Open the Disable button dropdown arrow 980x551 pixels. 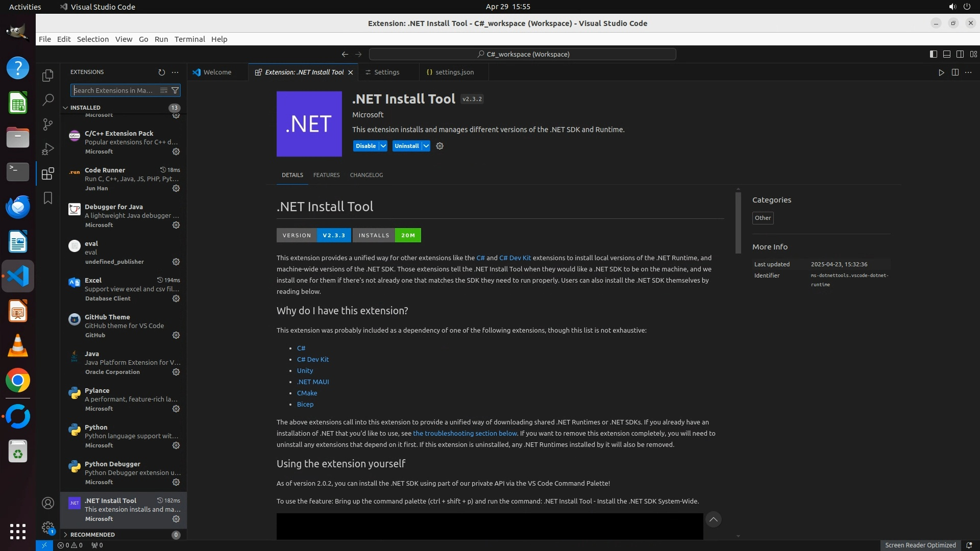tap(383, 146)
